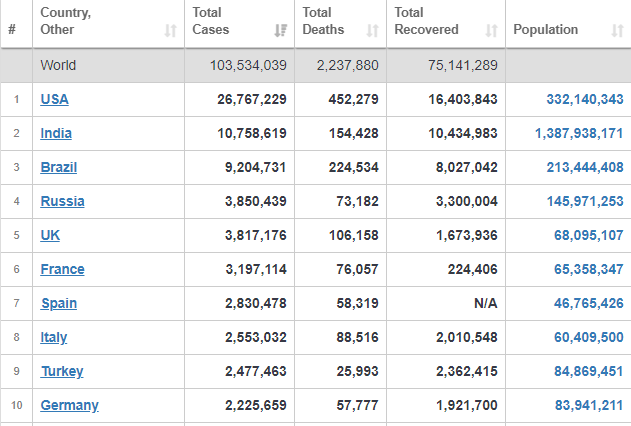Sort by Country column sort icon

click(171, 31)
